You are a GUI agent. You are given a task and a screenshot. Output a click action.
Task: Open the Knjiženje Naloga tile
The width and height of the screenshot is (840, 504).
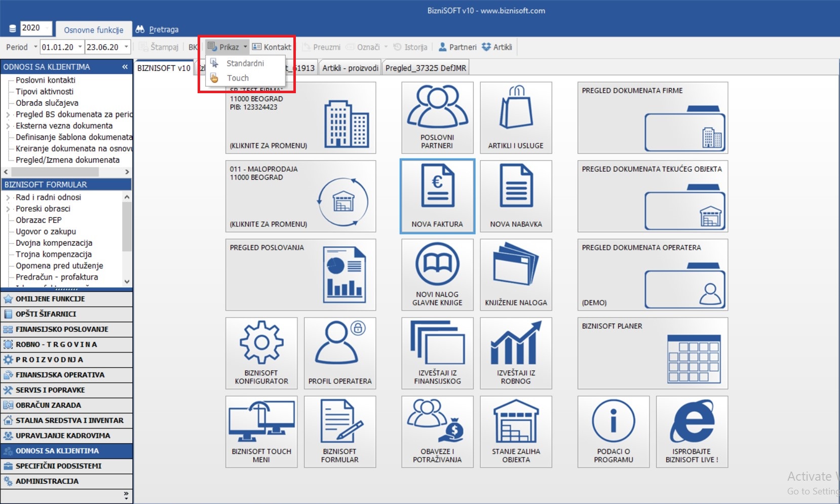(x=516, y=275)
